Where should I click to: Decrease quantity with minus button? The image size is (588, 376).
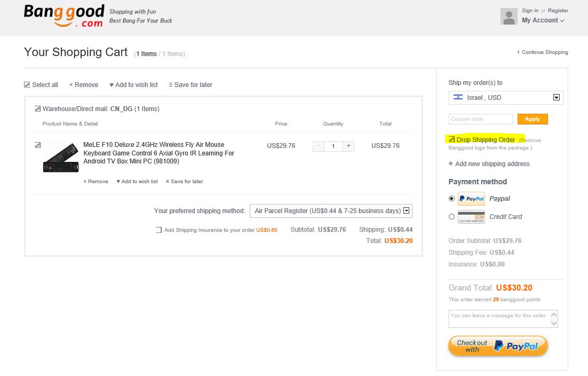click(x=318, y=146)
